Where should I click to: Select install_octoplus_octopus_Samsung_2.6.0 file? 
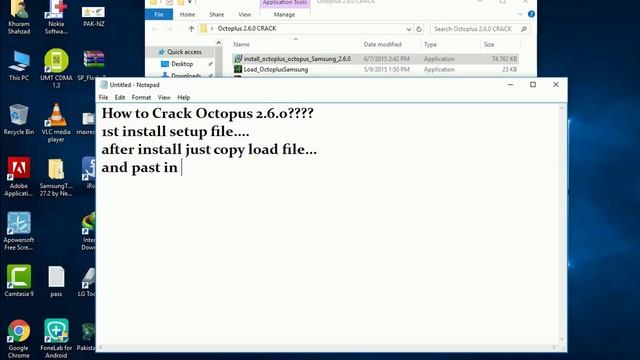pos(376,59)
